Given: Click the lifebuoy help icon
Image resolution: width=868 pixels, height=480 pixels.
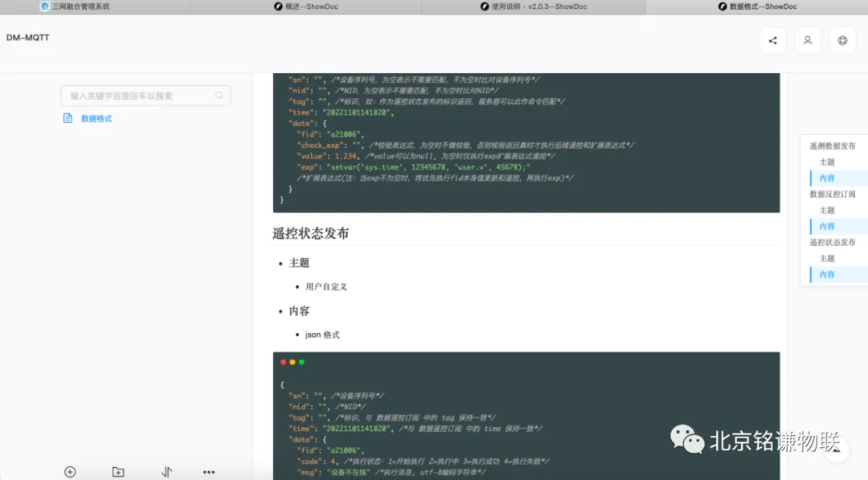Looking at the screenshot, I should (x=842, y=41).
